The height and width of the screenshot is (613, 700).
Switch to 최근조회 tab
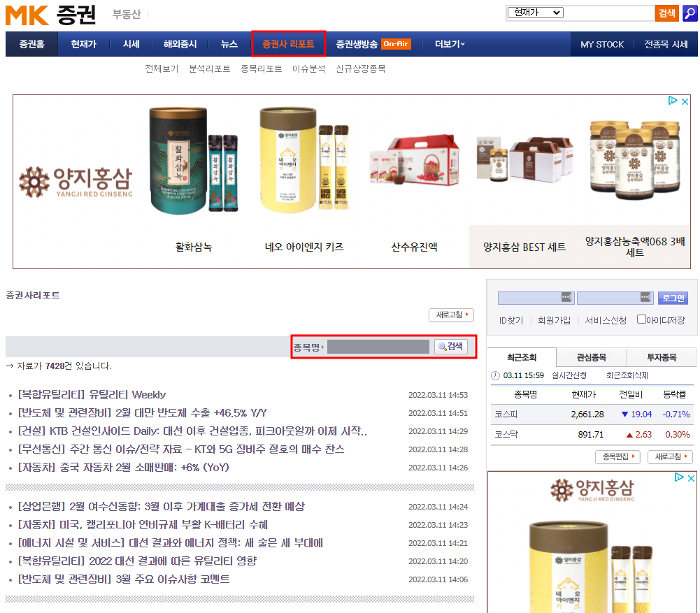[522, 357]
